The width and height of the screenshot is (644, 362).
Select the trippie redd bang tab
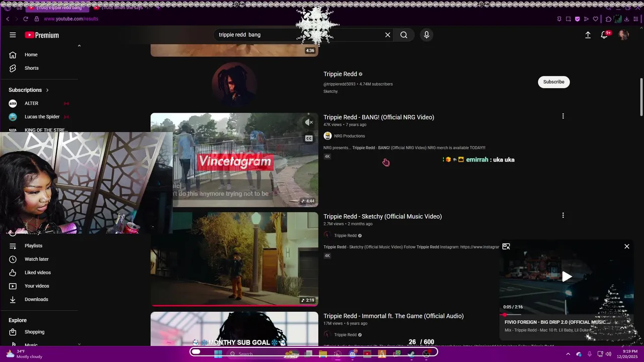point(58,8)
